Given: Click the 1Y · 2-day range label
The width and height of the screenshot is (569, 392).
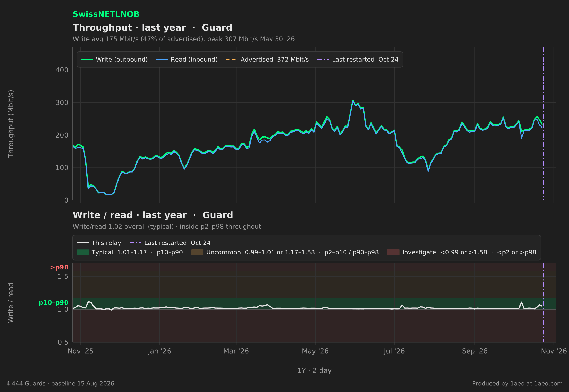Looking at the screenshot, I should [x=314, y=370].
